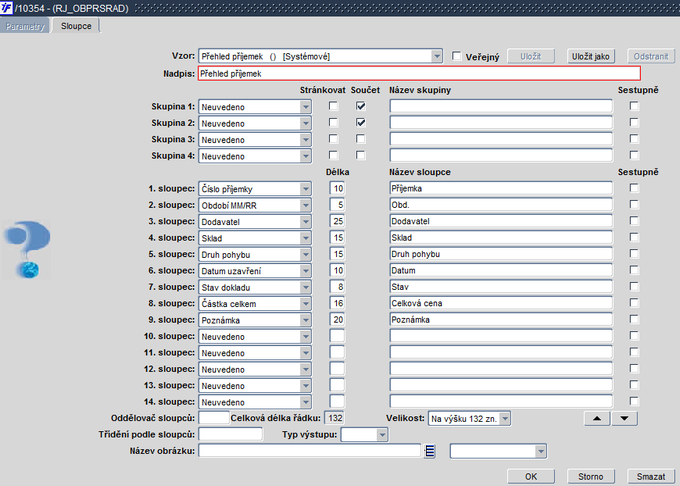
Task: Click Název skupiny field for Skupina 1
Action: point(501,106)
